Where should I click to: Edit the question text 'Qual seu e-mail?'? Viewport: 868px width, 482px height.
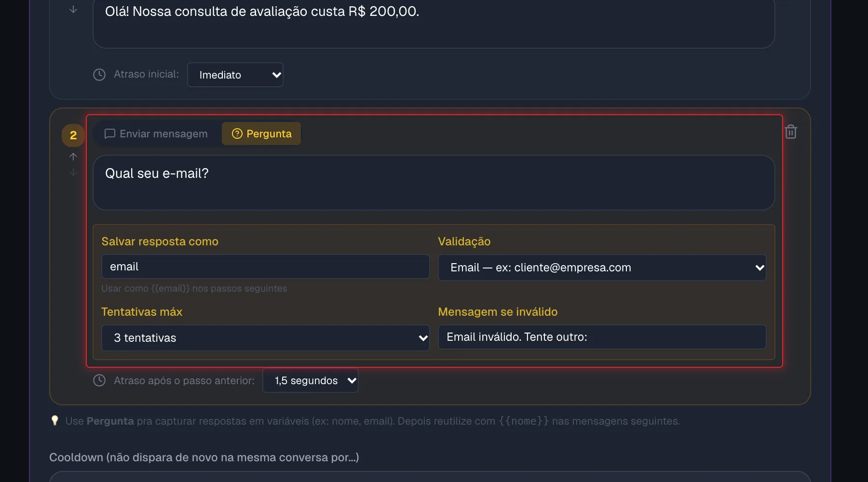coord(434,183)
